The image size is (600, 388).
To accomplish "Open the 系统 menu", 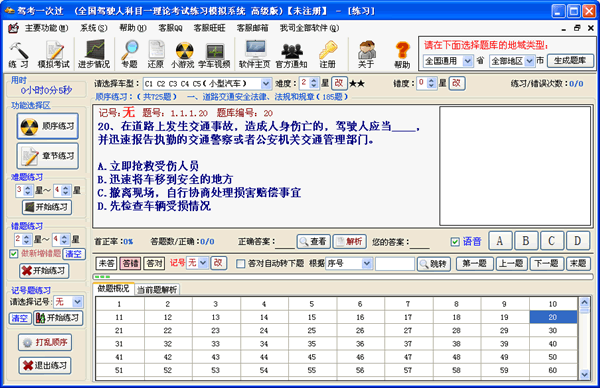I will 93,28.
